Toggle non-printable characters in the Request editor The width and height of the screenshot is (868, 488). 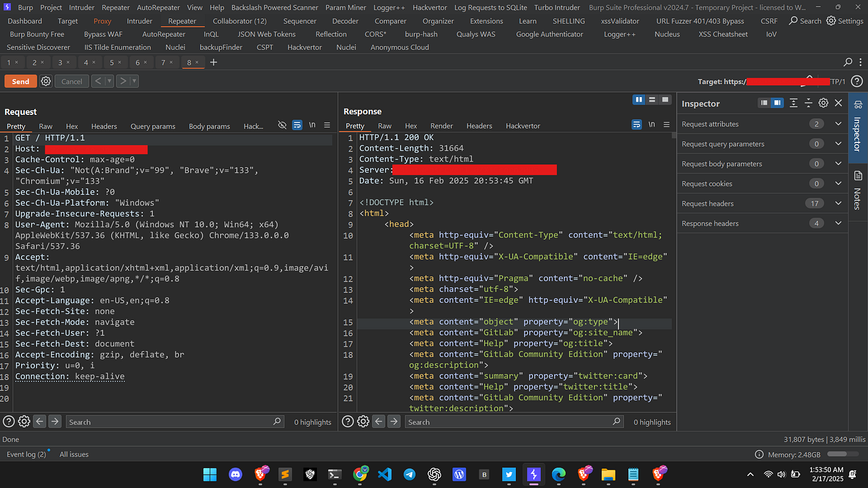point(312,125)
